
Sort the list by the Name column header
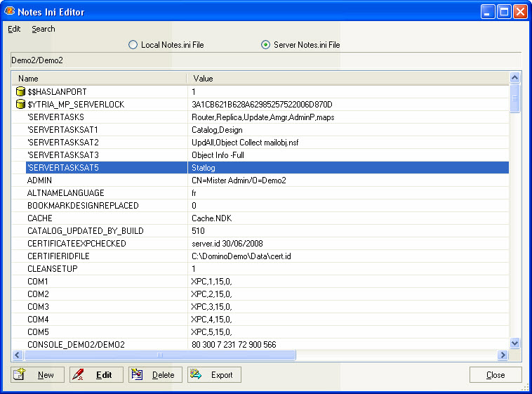pos(98,79)
